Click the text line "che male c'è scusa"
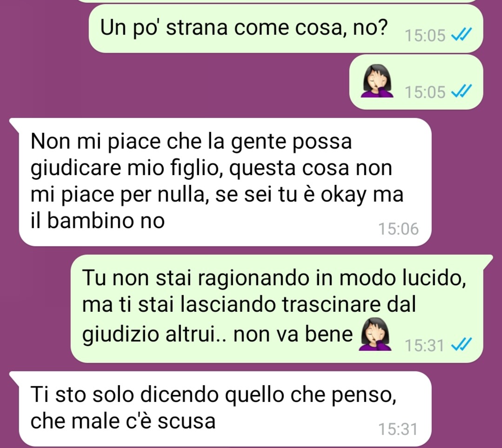This screenshot has height=448, width=502. point(123,421)
